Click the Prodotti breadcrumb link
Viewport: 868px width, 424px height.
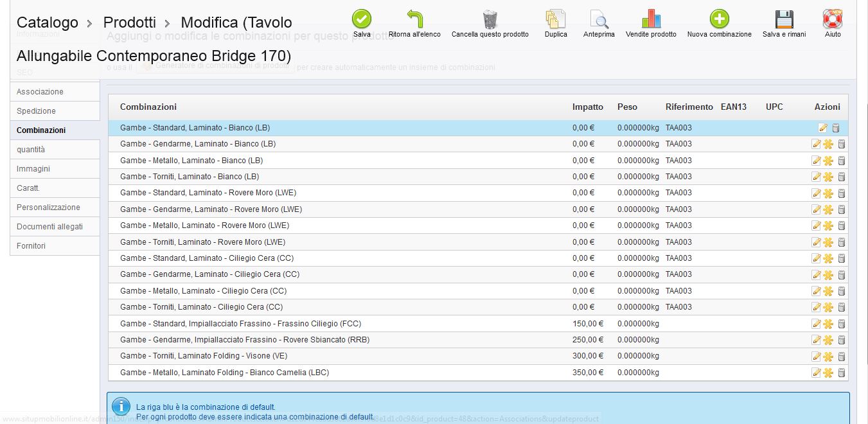click(x=129, y=23)
